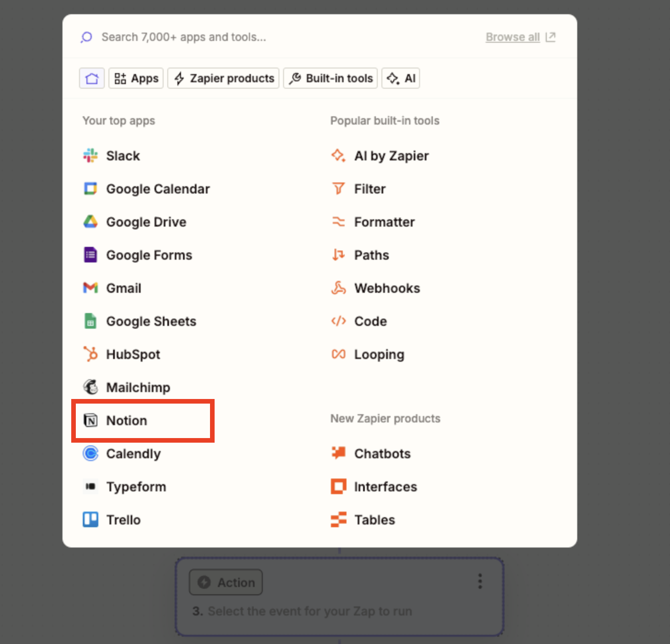Open the AI tab
Viewport: 670px width, 644px height.
point(401,78)
